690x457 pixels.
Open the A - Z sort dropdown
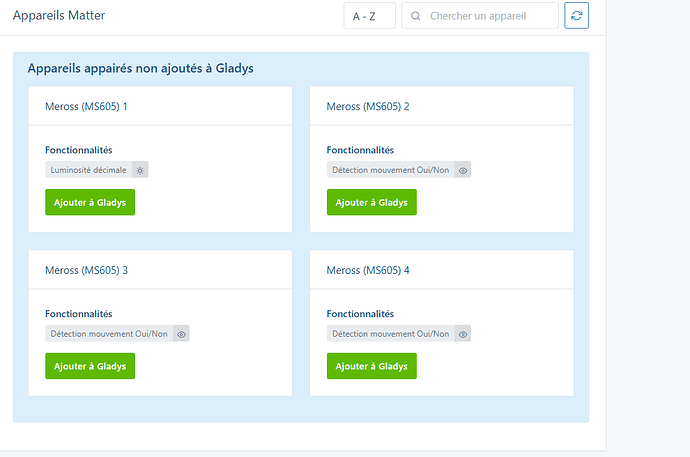click(370, 16)
